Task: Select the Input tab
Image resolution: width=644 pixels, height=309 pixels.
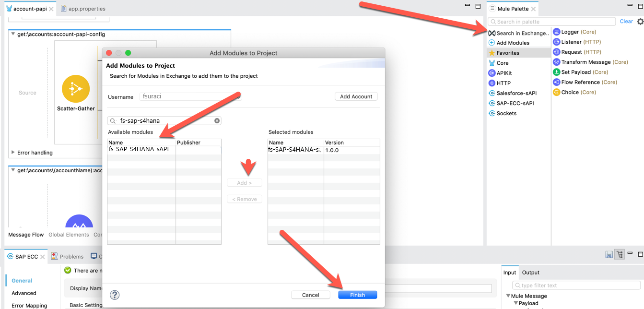Action: tap(510, 273)
